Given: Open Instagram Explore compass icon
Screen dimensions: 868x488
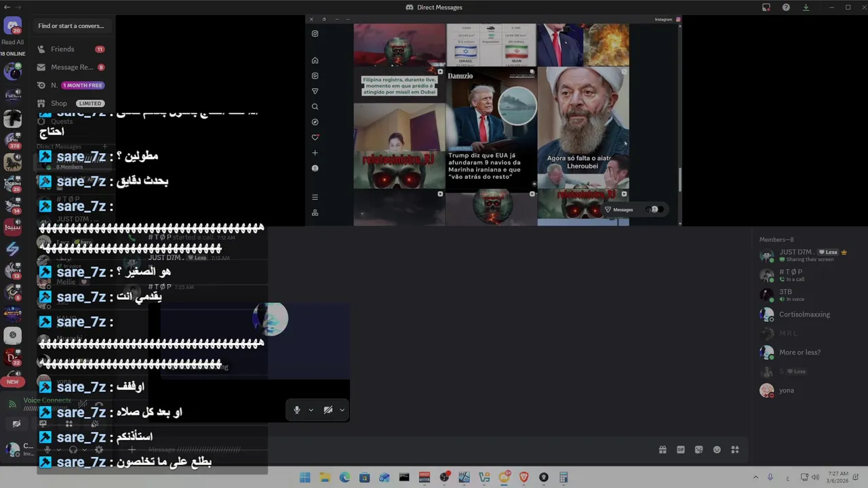Looking at the screenshot, I should 315,122.
